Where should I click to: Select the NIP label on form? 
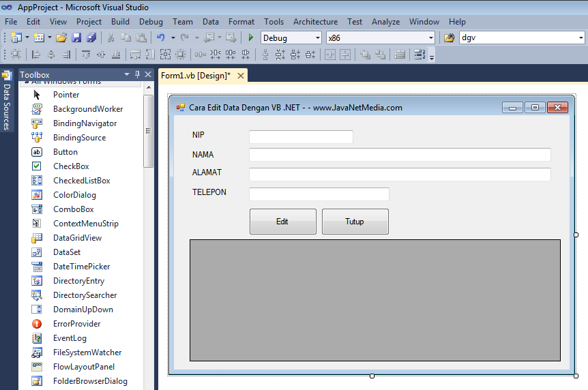pyautogui.click(x=199, y=135)
